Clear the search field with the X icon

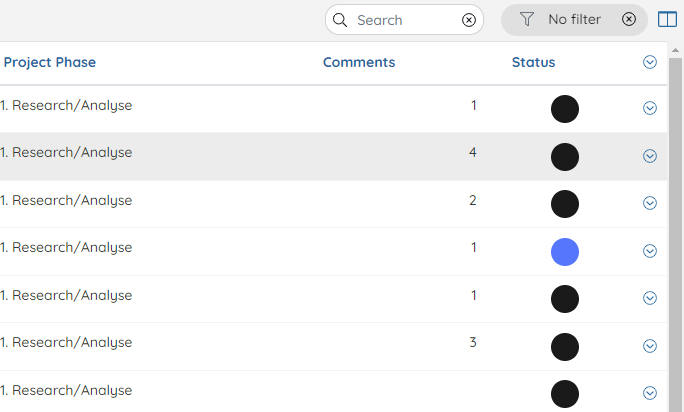click(469, 20)
